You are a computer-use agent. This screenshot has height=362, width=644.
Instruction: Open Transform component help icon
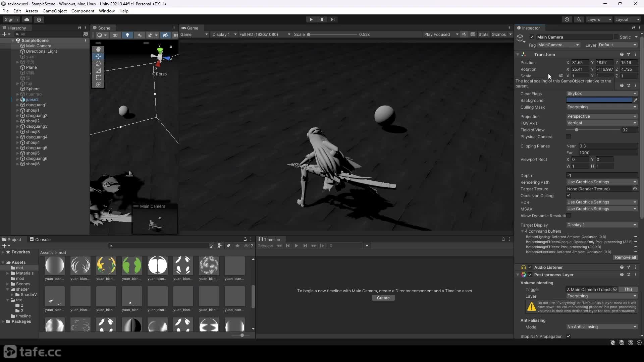click(622, 54)
